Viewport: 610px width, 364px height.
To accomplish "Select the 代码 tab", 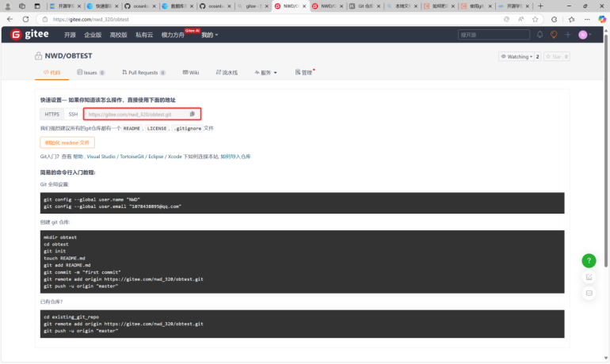I will (51, 72).
